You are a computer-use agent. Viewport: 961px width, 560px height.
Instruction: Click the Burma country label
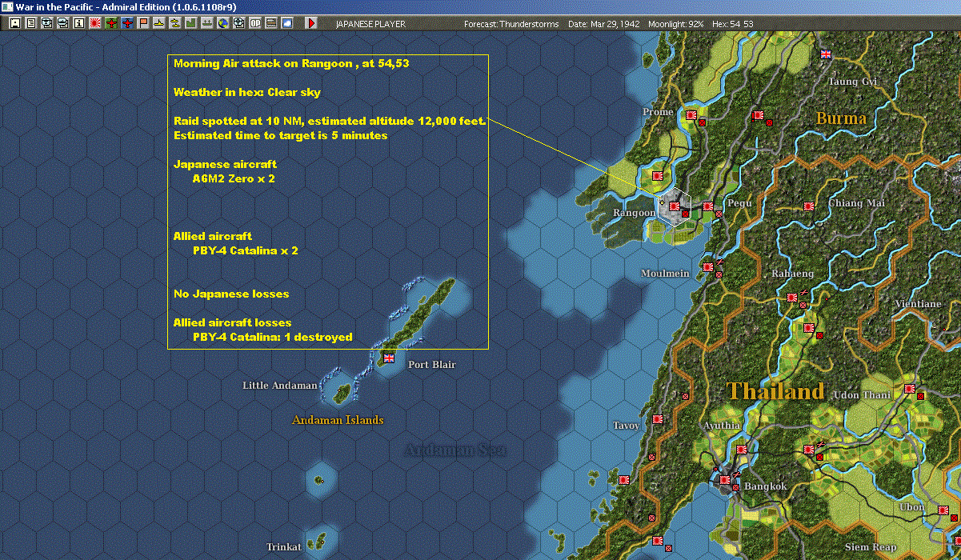click(x=841, y=118)
